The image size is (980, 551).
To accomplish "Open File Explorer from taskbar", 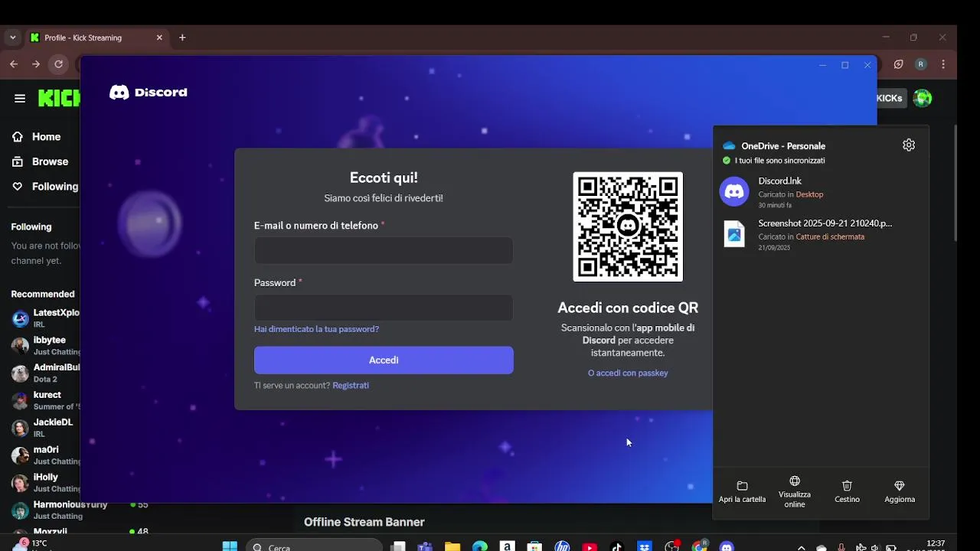I will 452,546.
